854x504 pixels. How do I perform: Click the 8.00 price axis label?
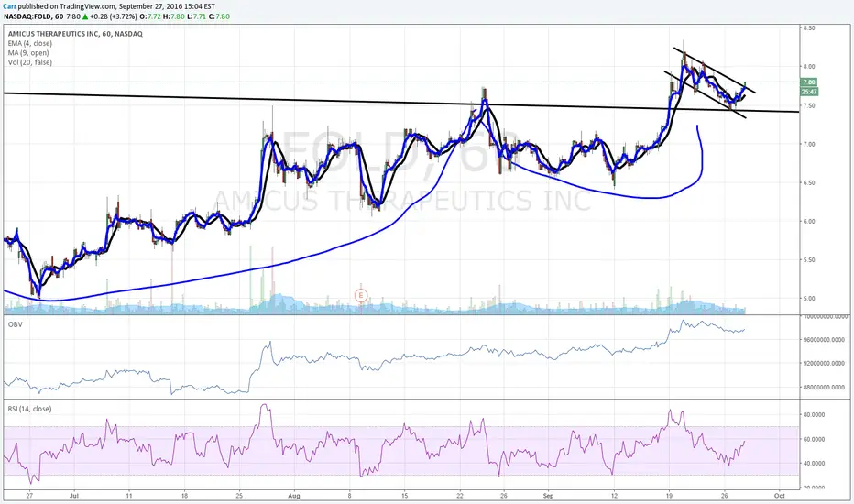coord(809,67)
